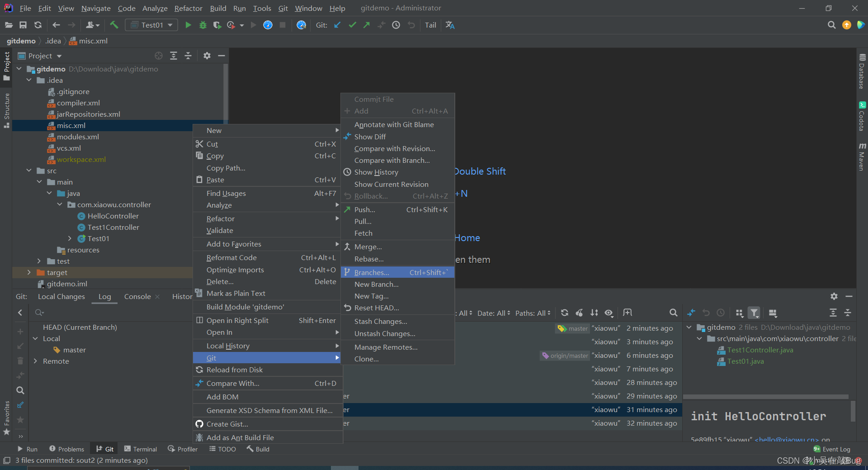Click Cherry-pick icon in Git log toolbar
This screenshot has height=470, width=868.
tap(579, 313)
